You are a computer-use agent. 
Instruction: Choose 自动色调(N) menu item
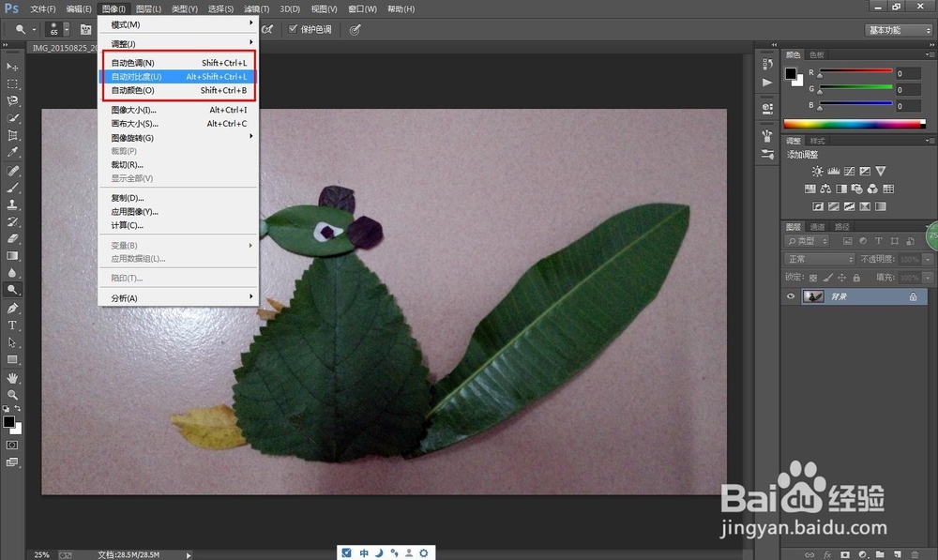[x=178, y=63]
